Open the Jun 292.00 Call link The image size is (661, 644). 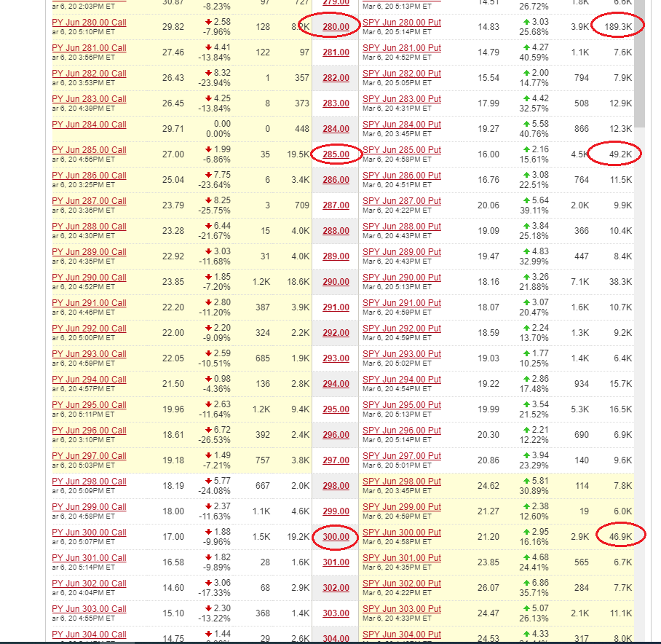coord(89,328)
